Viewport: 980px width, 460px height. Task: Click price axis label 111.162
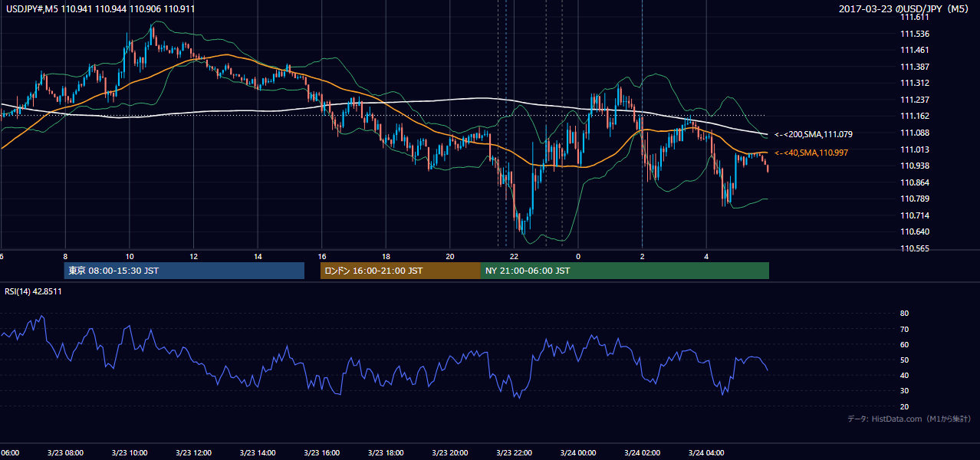tap(915, 116)
